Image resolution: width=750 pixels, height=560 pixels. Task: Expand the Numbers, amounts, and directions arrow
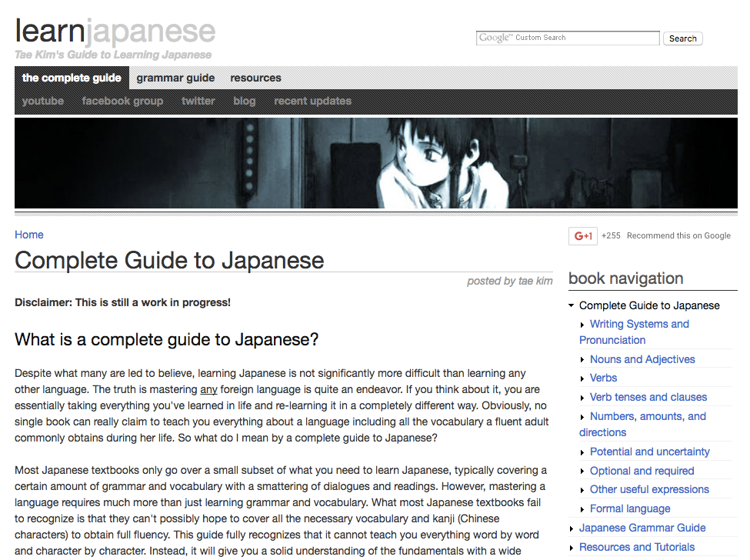pos(582,417)
